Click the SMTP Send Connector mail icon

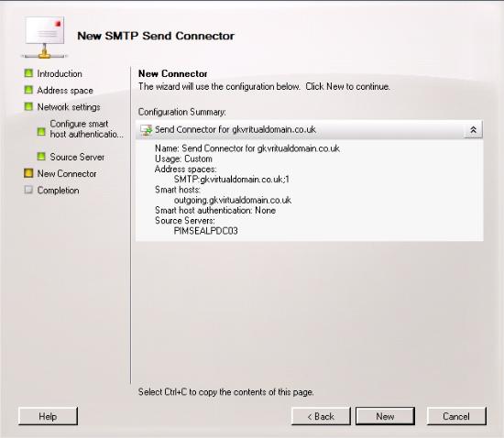point(44,38)
